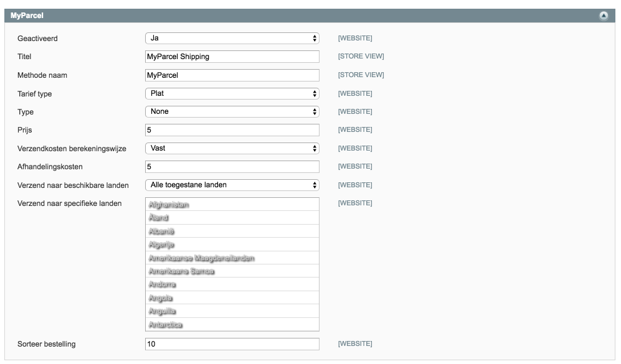The height and width of the screenshot is (364, 621).
Task: Click the [WEBSITE] scope label beside Afhandelingskosten
Action: (x=355, y=166)
